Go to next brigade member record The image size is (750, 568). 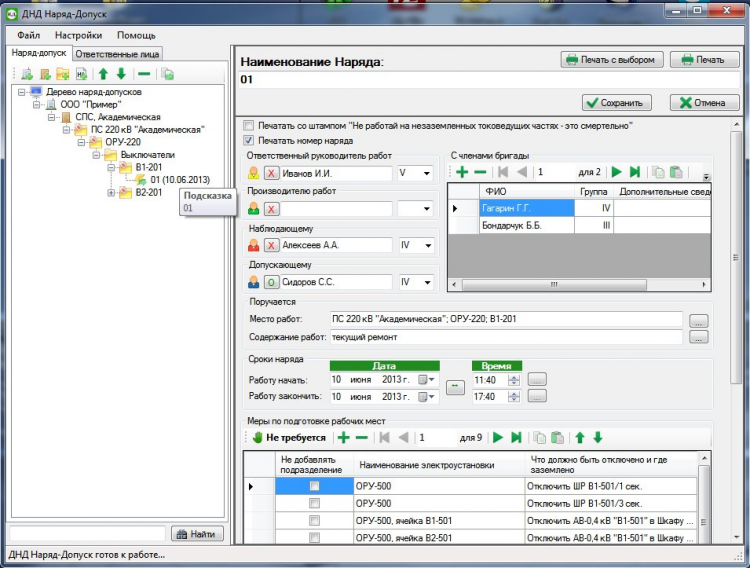[x=617, y=172]
